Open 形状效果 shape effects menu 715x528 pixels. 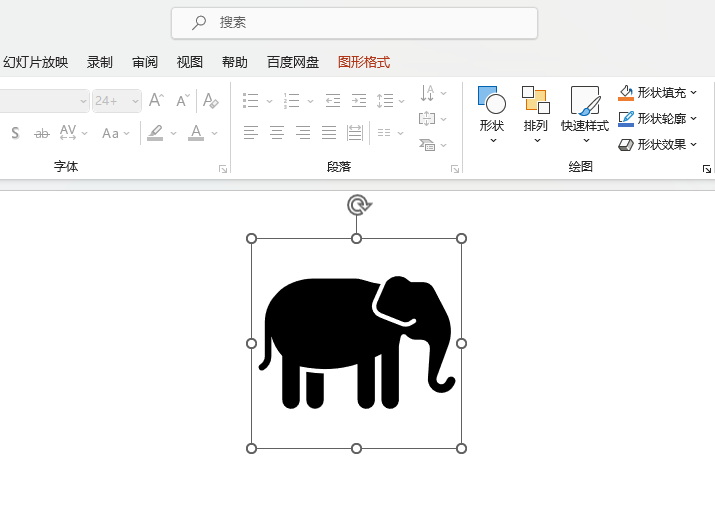click(x=657, y=145)
